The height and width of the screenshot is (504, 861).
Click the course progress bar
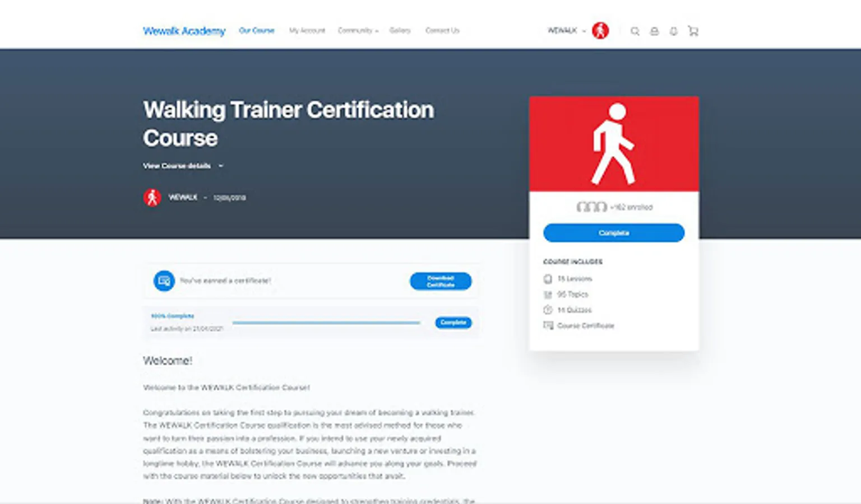pos(326,323)
